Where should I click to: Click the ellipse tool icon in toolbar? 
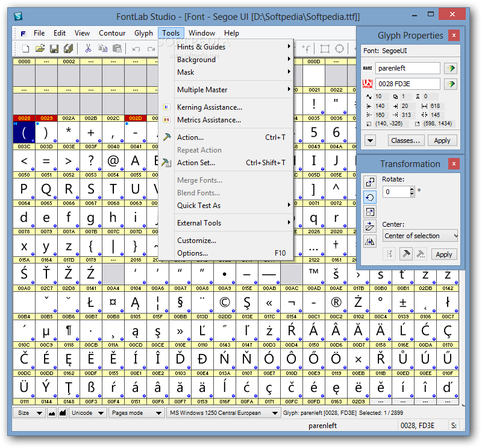339,49
